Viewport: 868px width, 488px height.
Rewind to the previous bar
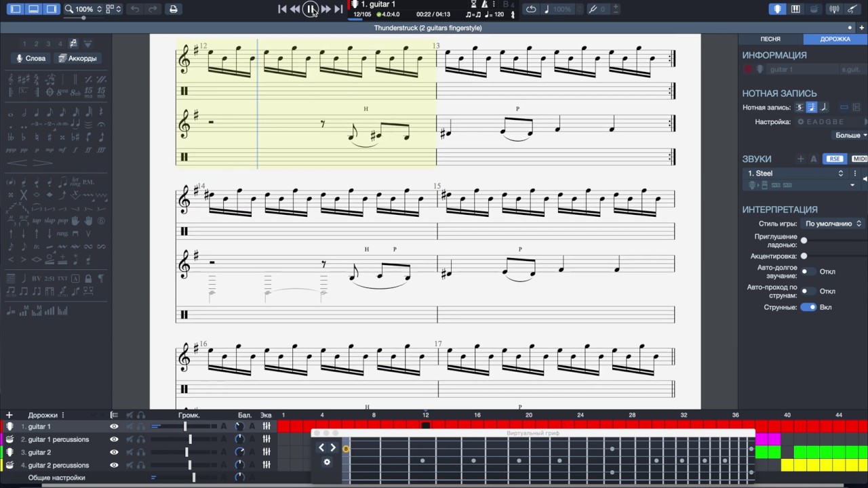click(295, 9)
